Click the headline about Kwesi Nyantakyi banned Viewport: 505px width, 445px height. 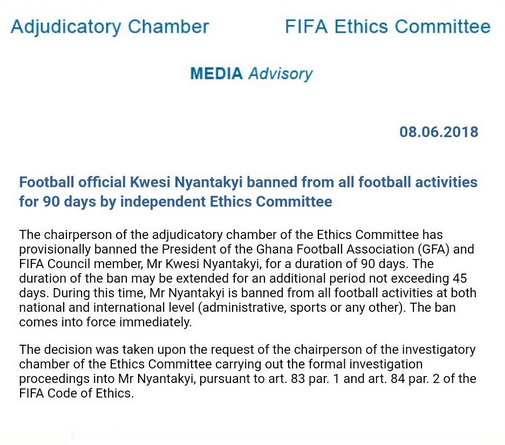click(x=248, y=192)
